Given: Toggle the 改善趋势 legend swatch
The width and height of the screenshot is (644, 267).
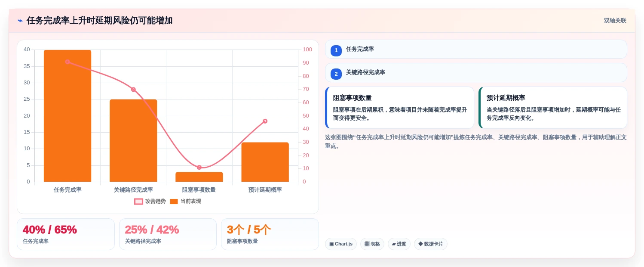Looking at the screenshot, I should click(138, 202).
